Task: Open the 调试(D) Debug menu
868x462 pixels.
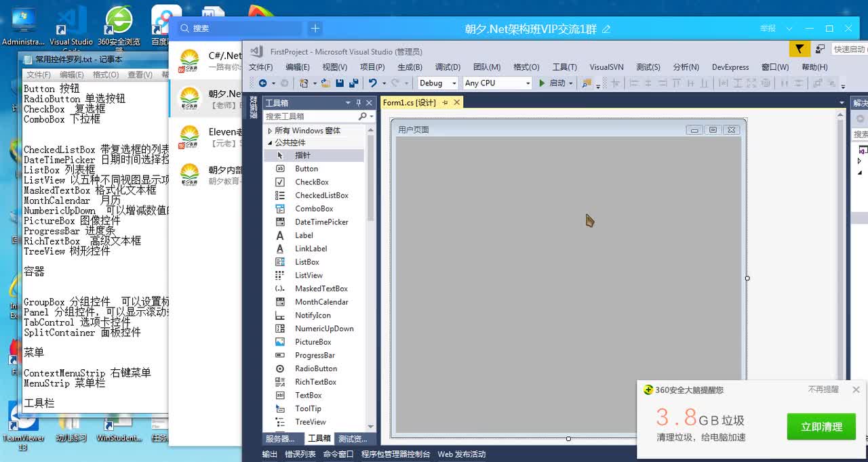Action: click(448, 67)
